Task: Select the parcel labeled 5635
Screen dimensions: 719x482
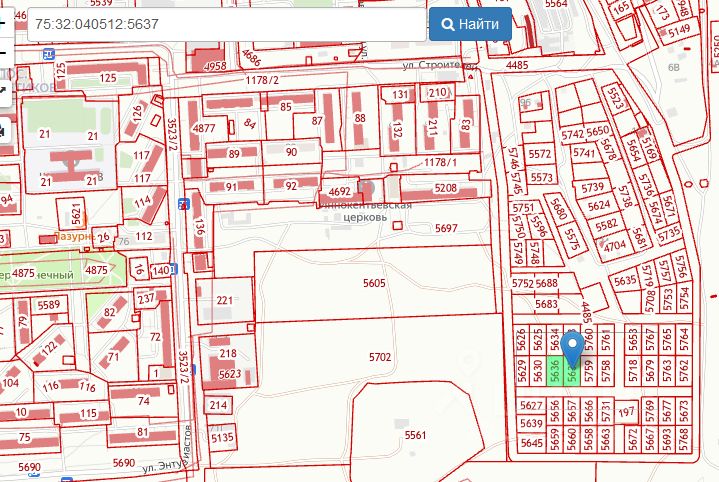Action: [x=625, y=281]
